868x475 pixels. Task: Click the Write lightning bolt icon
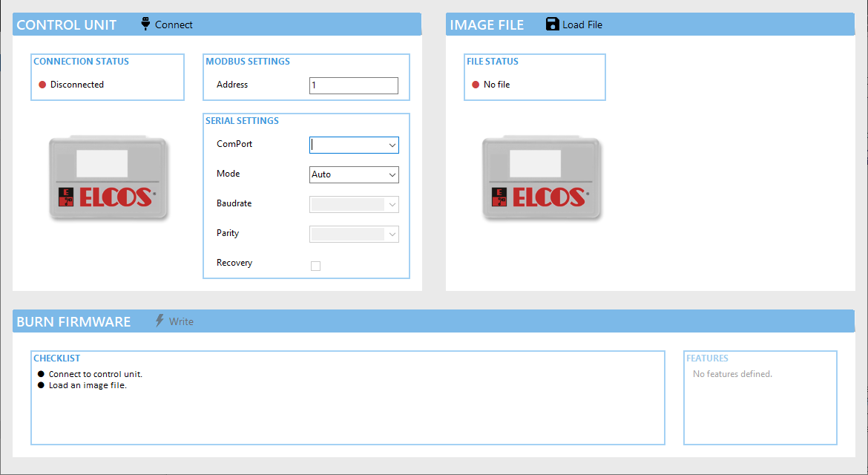tap(160, 321)
